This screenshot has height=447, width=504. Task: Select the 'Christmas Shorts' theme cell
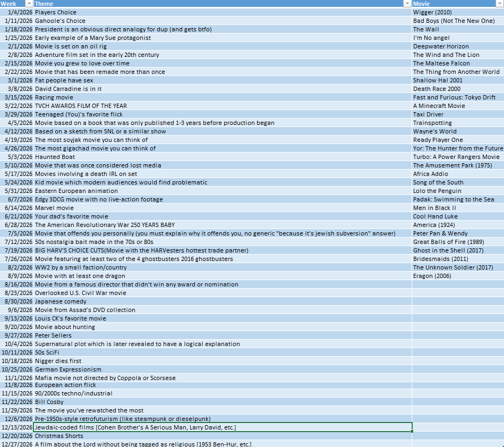[x=223, y=436]
